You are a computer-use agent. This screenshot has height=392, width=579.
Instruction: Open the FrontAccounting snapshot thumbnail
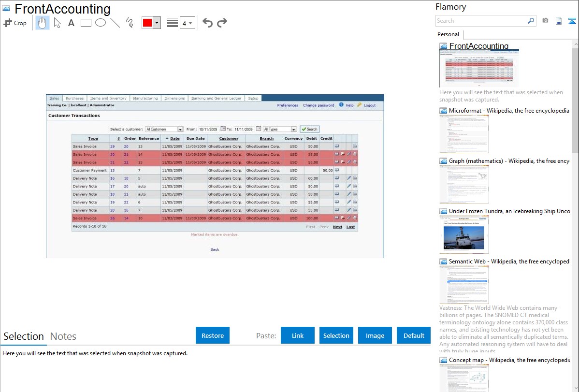tap(479, 68)
